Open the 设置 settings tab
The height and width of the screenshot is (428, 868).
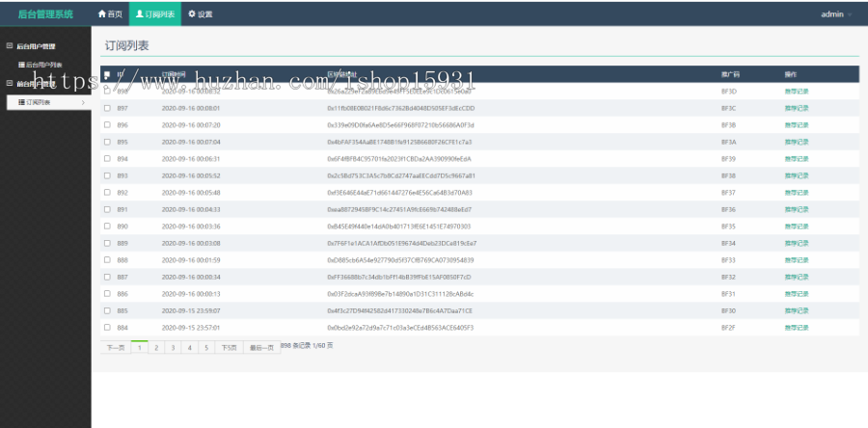click(200, 14)
